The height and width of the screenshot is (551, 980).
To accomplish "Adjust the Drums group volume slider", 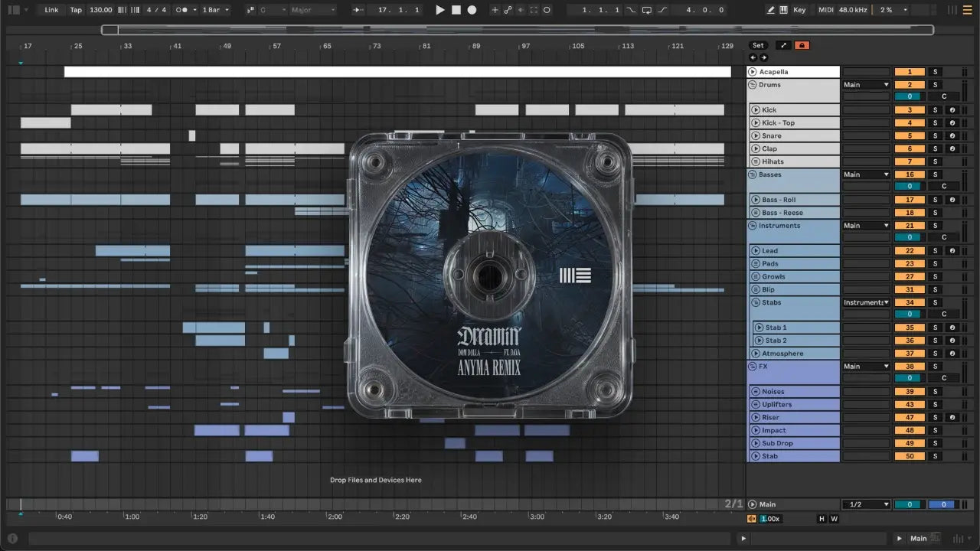I will pyautogui.click(x=910, y=96).
